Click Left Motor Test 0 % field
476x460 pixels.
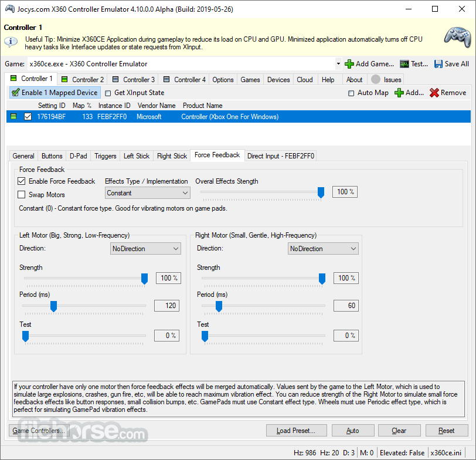pos(166,336)
